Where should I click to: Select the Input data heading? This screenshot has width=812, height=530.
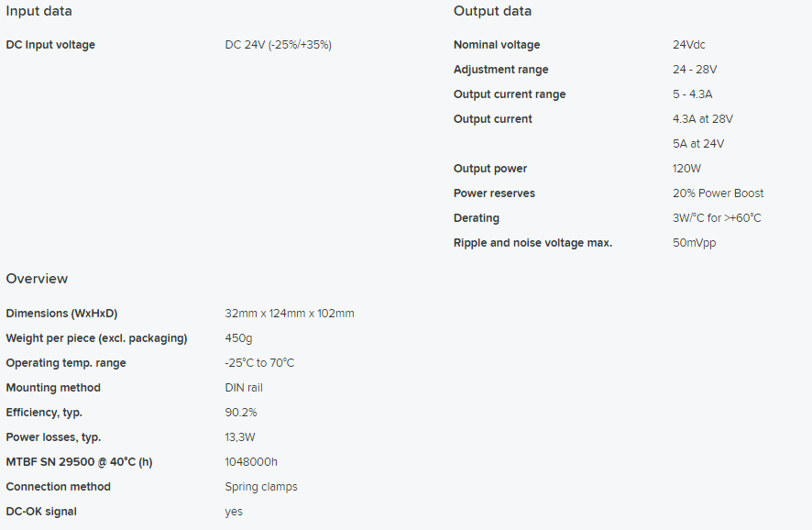(x=38, y=11)
